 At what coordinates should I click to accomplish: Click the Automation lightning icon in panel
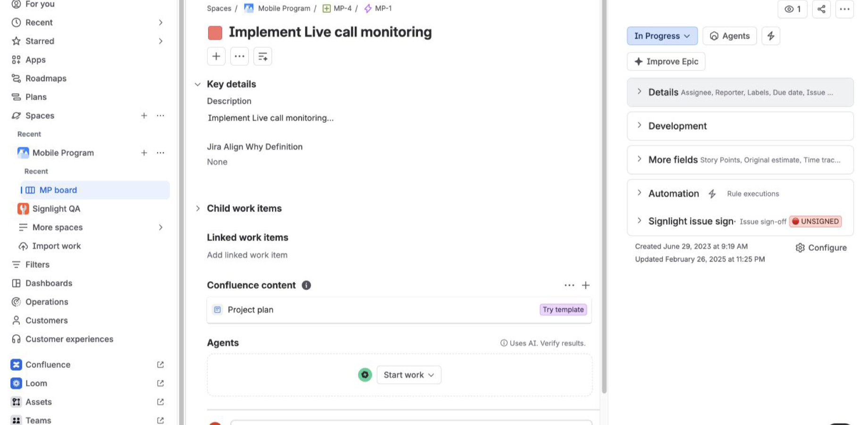click(x=712, y=194)
